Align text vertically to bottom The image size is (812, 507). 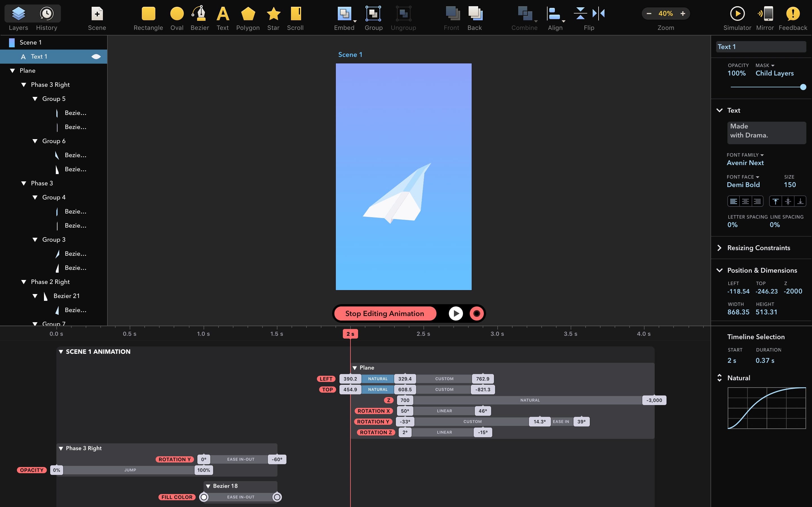pos(800,201)
